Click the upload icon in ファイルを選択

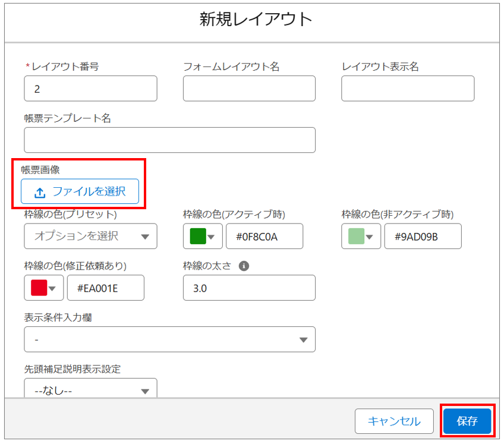[40, 192]
